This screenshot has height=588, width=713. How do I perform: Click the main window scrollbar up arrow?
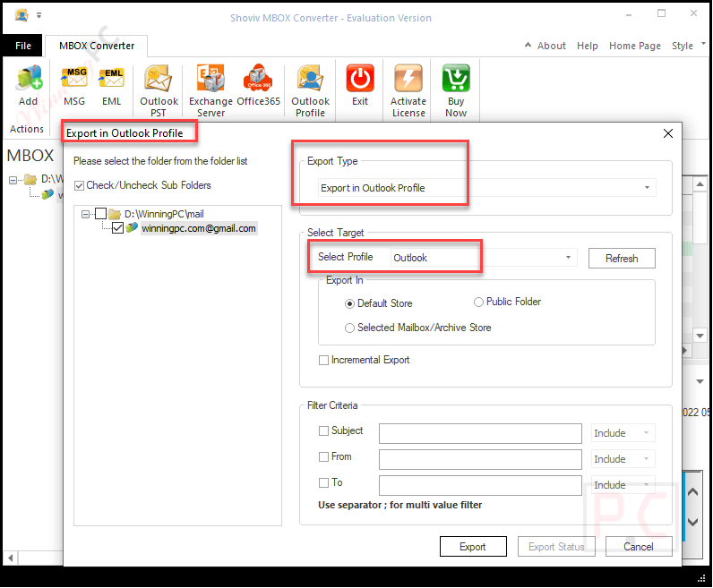click(700, 184)
